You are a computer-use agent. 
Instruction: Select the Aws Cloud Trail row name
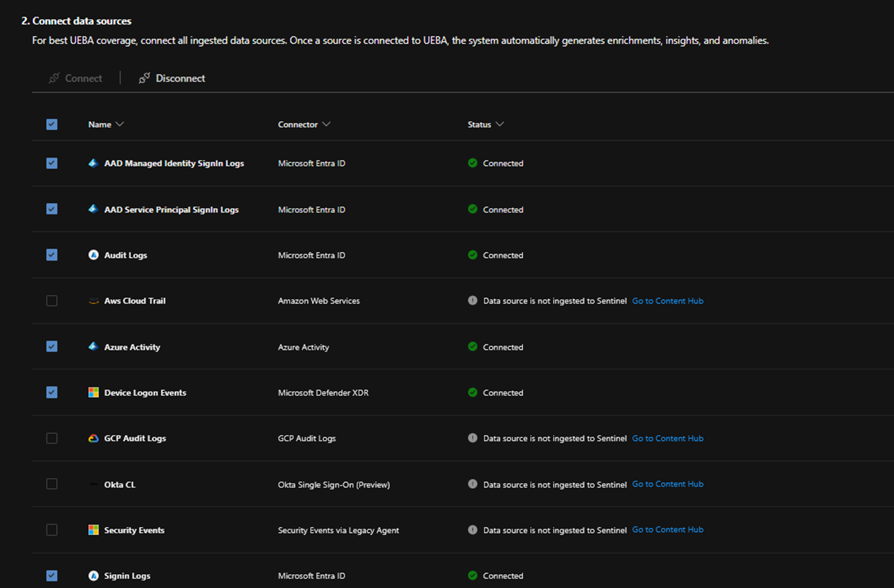(135, 301)
